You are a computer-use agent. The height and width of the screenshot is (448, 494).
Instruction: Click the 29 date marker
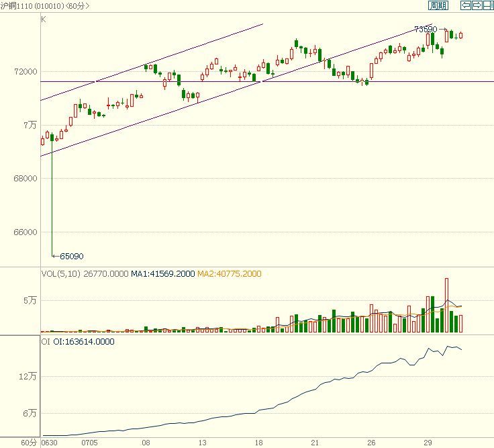(x=428, y=443)
